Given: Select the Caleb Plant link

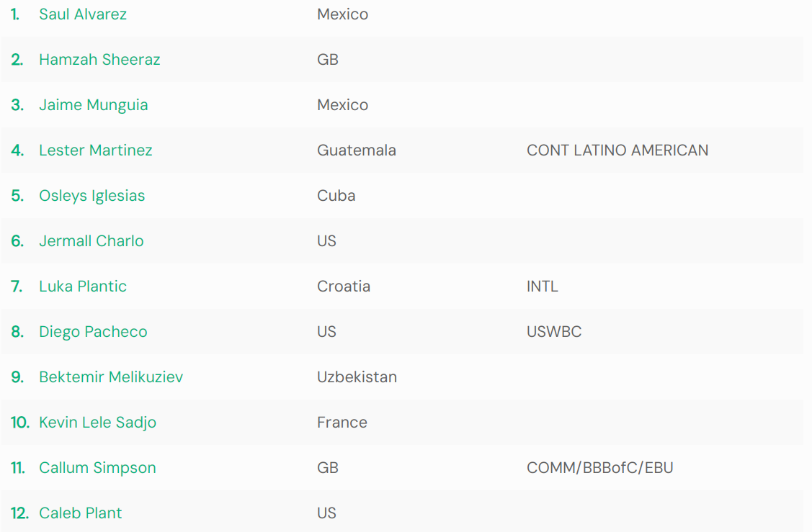Looking at the screenshot, I should (x=81, y=513).
